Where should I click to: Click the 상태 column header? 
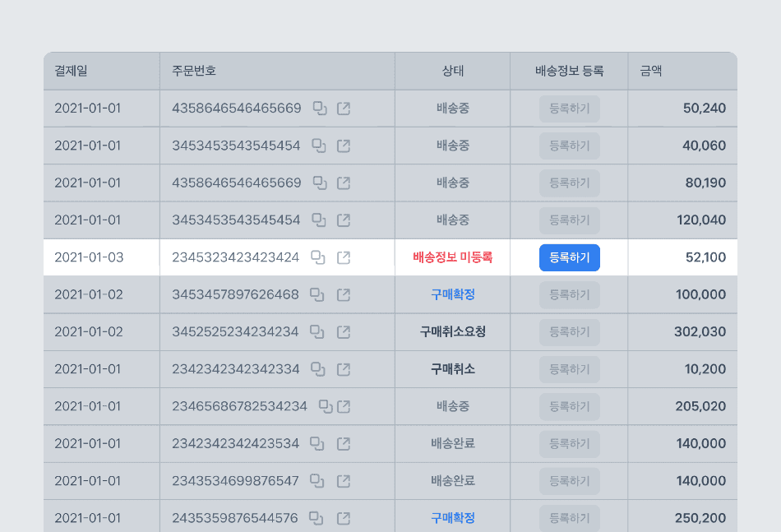(453, 71)
